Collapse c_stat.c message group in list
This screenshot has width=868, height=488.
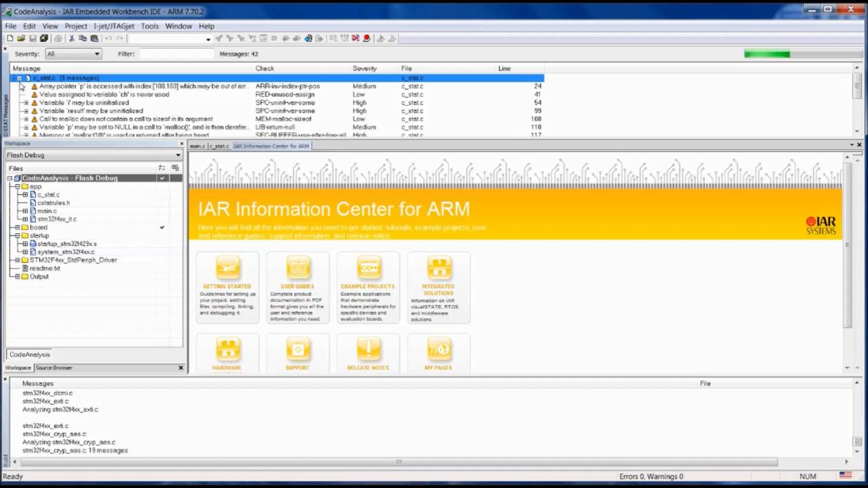(19, 78)
